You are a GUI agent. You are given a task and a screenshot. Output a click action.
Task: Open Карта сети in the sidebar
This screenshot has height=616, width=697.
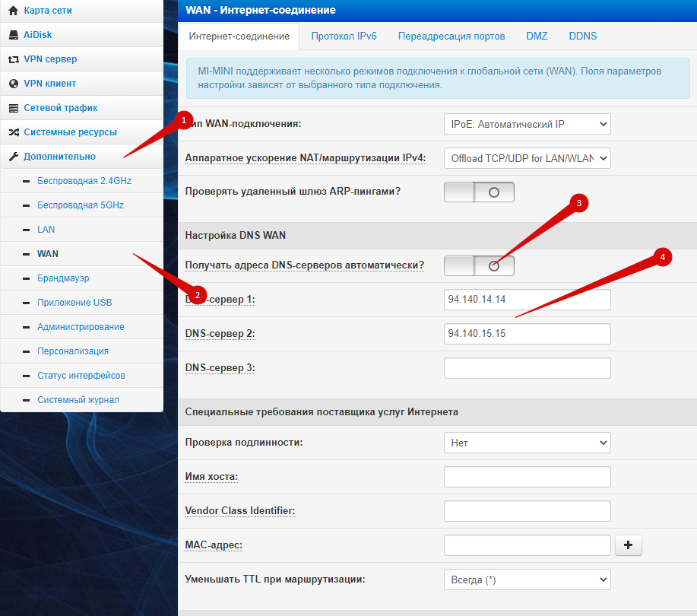point(82,10)
